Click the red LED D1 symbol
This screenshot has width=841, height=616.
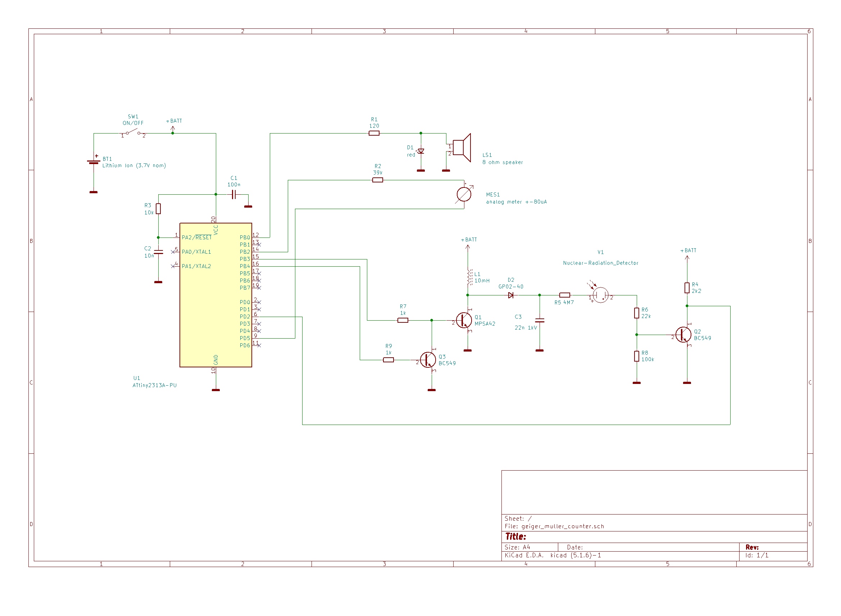421,151
